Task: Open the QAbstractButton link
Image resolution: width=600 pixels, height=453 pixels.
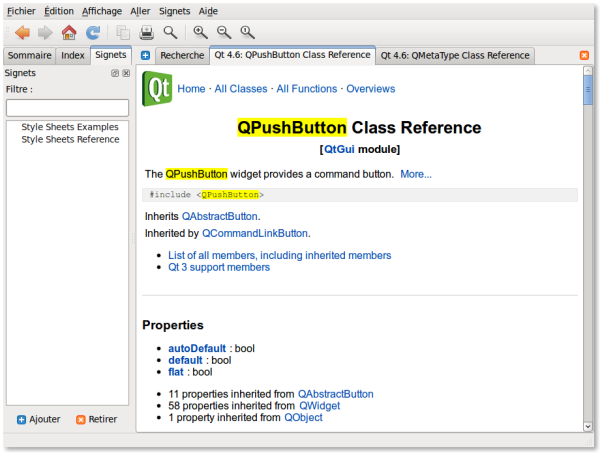Action: pos(220,216)
